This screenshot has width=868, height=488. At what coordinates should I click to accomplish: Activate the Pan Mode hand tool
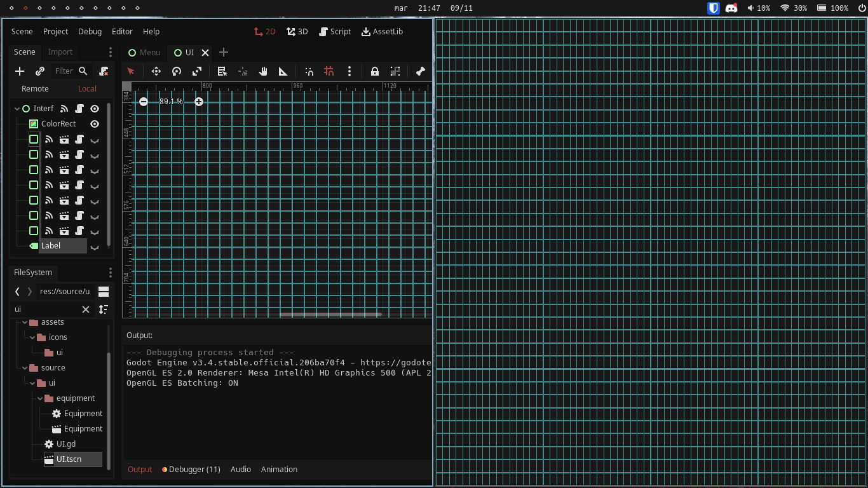click(263, 71)
